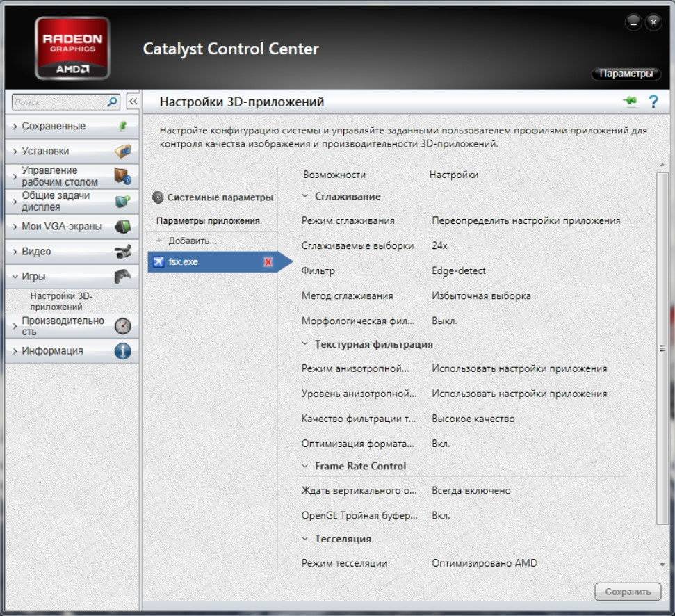Click the search magnifier icon

tap(113, 102)
